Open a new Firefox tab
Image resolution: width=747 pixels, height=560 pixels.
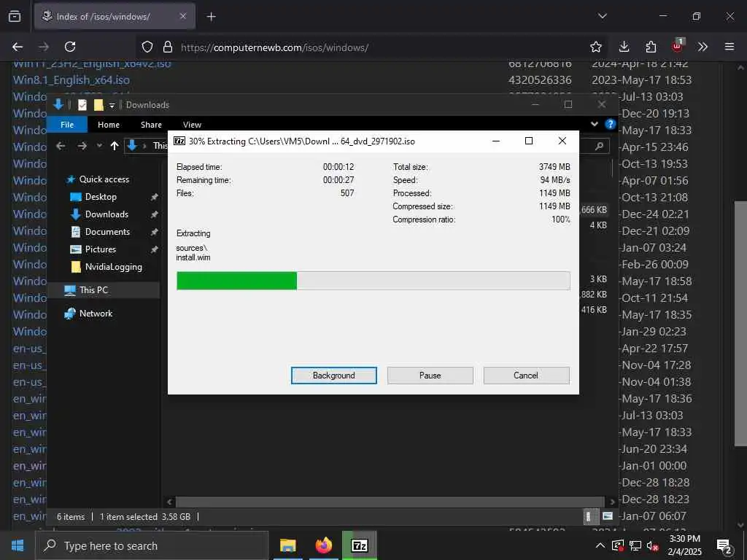(x=211, y=17)
